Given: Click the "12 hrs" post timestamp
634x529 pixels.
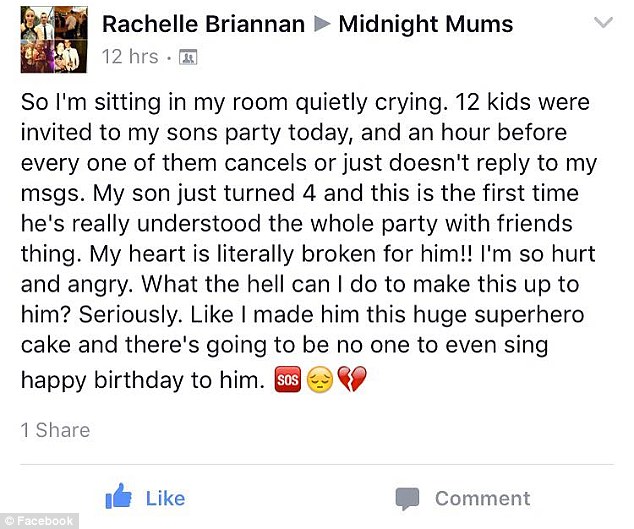Looking at the screenshot, I should [130, 57].
